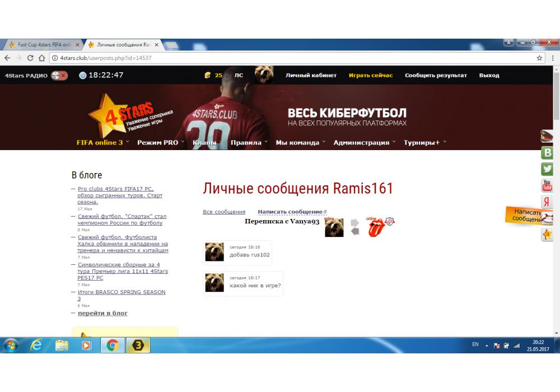
Task: Open Все сообщения link
Action: point(224,212)
